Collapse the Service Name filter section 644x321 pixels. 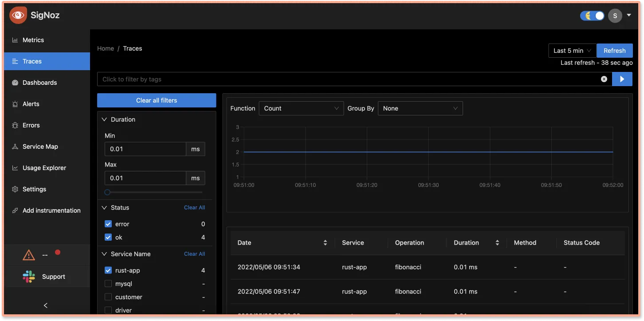105,254
